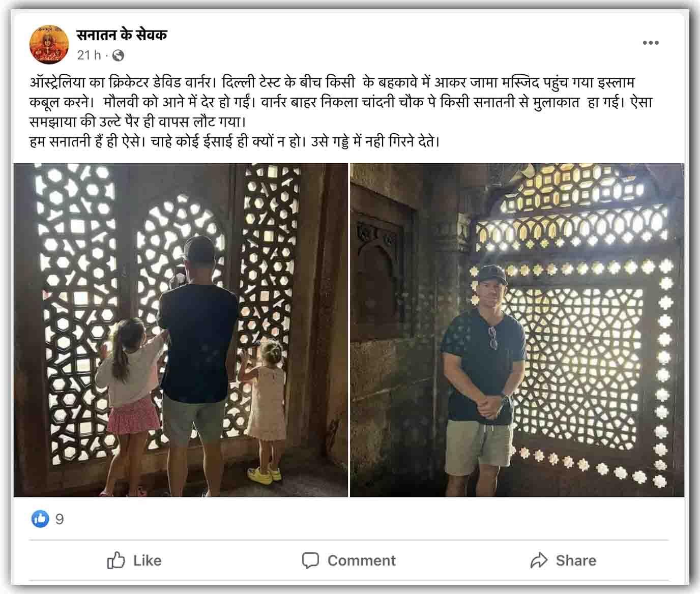Share this post
This screenshot has height=594, width=700.
563,560
